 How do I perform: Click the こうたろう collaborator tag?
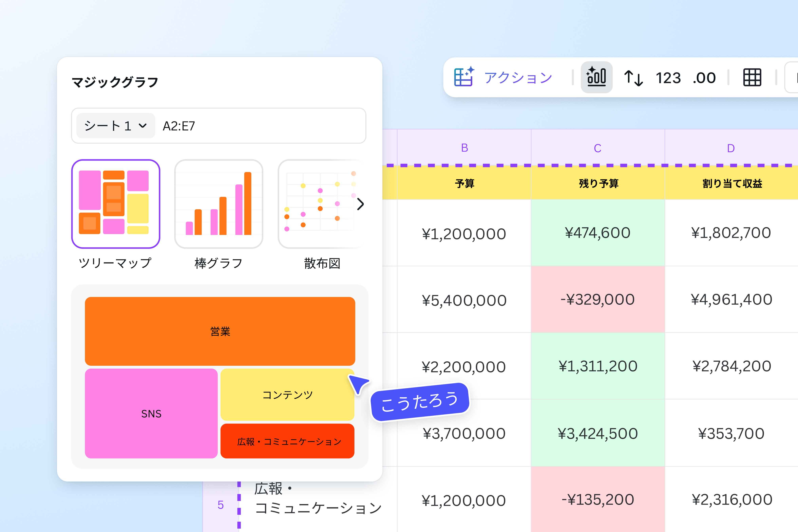tap(420, 402)
